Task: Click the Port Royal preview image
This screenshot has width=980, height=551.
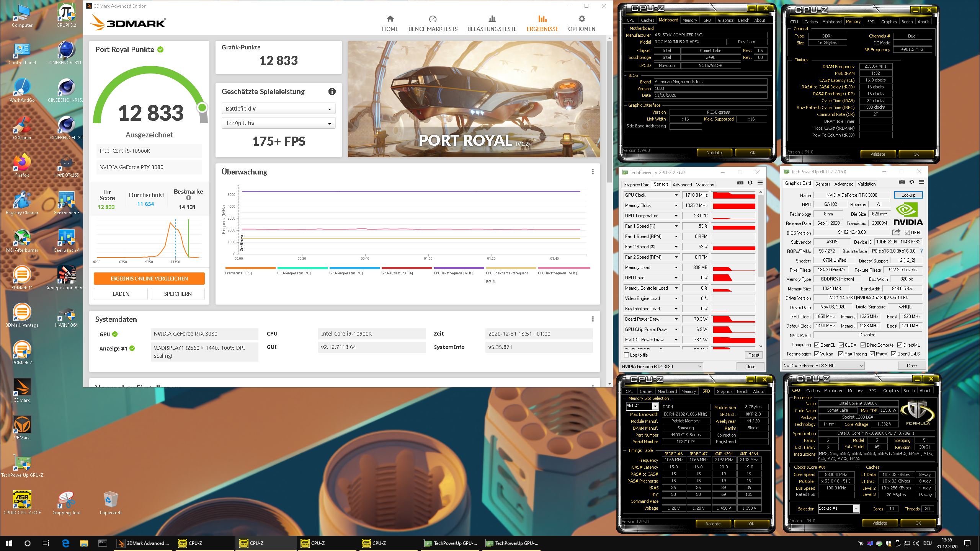Action: pyautogui.click(x=474, y=99)
